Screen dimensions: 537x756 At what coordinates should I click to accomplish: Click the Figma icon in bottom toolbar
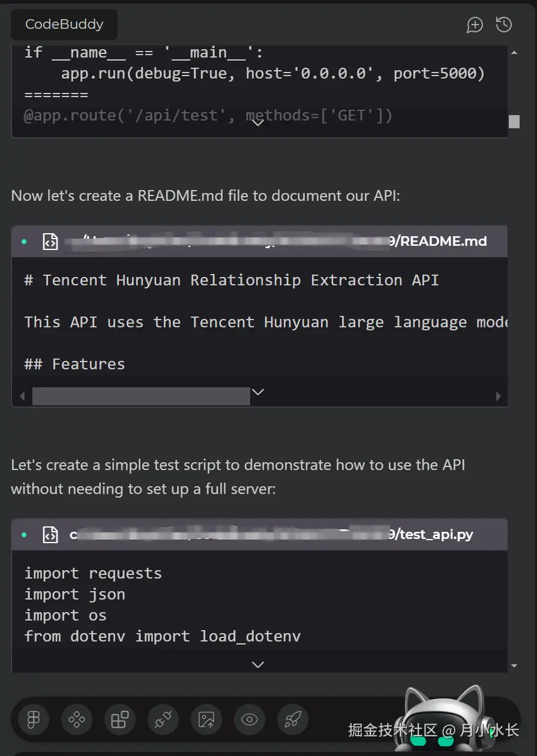click(34, 719)
